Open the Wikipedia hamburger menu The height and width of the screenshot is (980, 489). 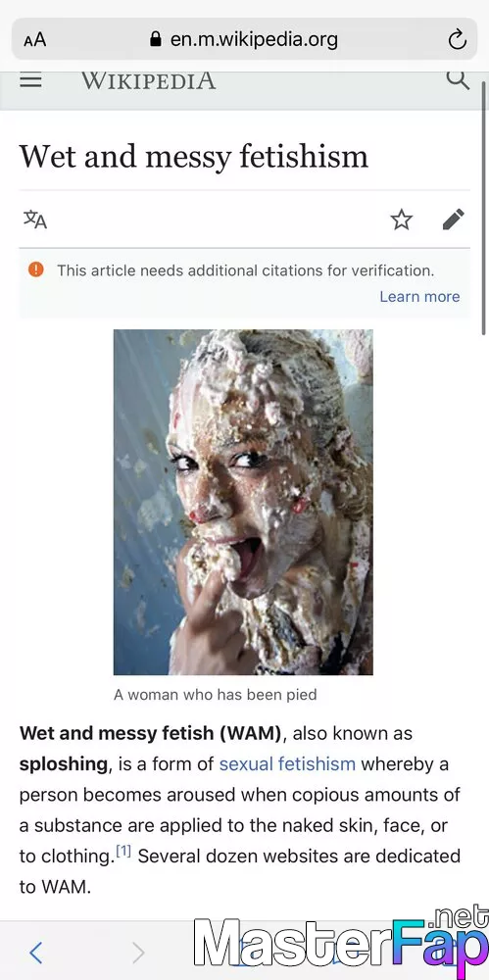[x=30, y=80]
